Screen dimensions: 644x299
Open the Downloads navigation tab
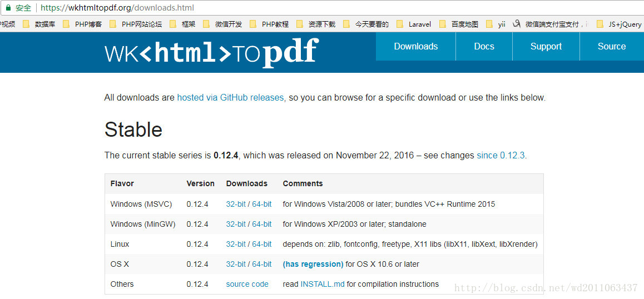[x=415, y=47]
